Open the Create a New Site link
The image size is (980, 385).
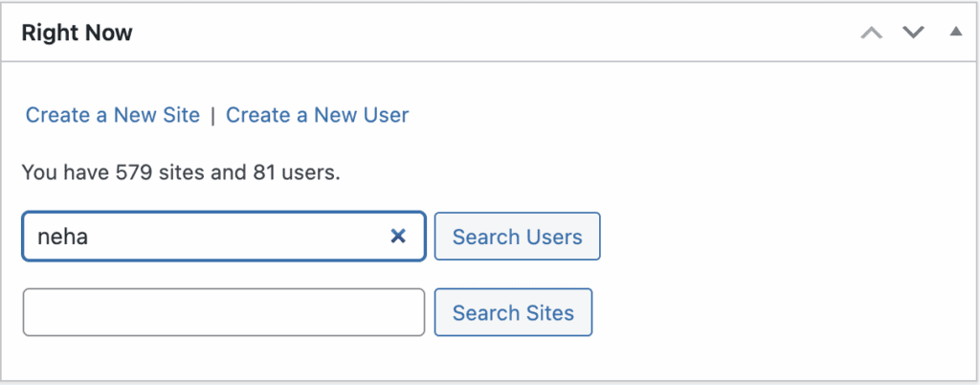coord(113,115)
